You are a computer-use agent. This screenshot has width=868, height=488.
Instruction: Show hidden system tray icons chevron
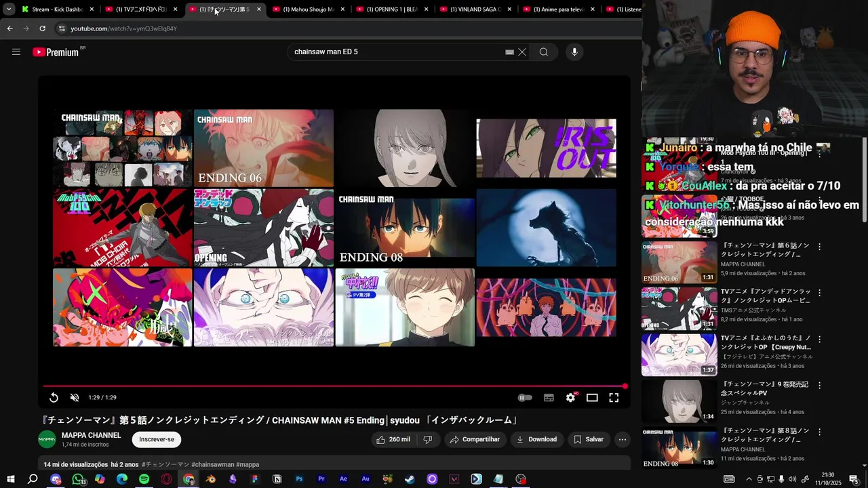[x=749, y=479]
